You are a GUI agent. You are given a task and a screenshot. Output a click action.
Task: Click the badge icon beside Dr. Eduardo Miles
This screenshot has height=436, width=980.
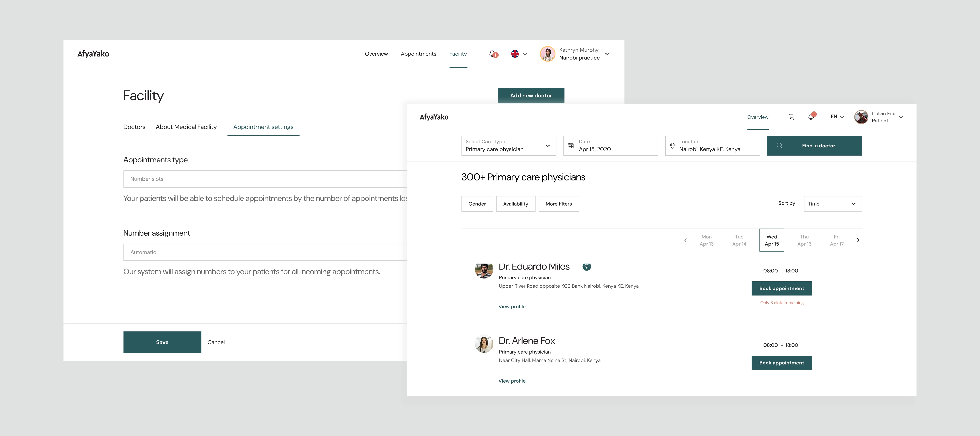click(x=587, y=267)
